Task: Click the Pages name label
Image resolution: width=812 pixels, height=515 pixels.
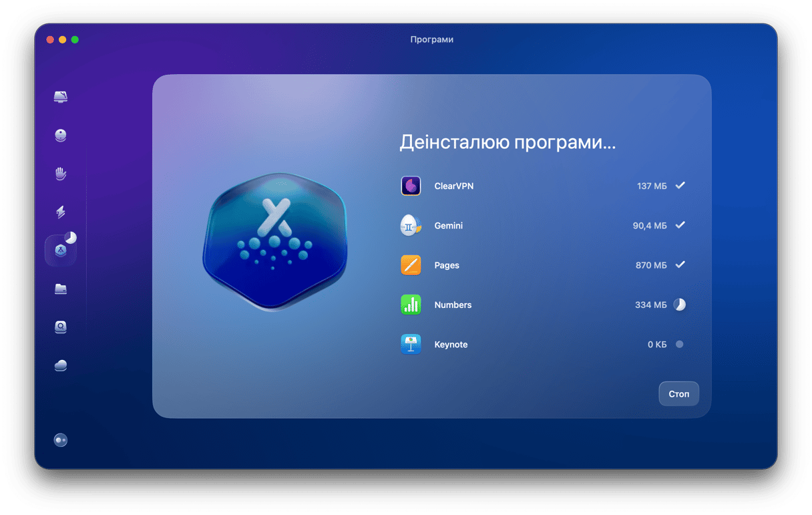Action: tap(447, 265)
